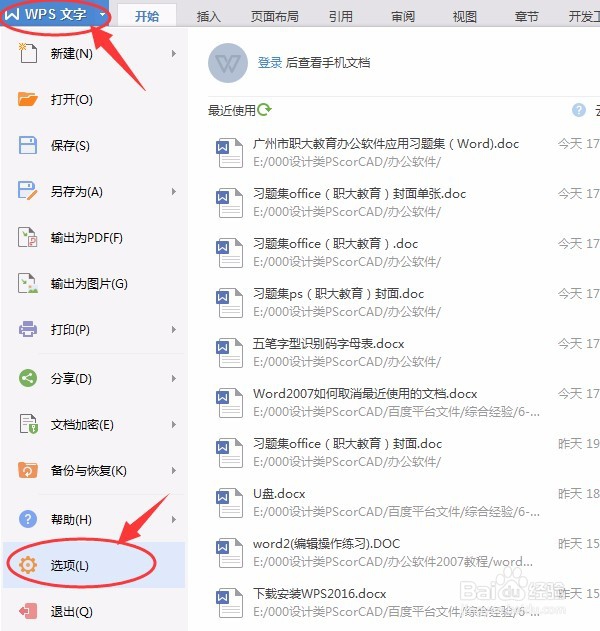The height and width of the screenshot is (631, 600).
Task: Click the blue help icon above the file list
Action: (x=579, y=110)
